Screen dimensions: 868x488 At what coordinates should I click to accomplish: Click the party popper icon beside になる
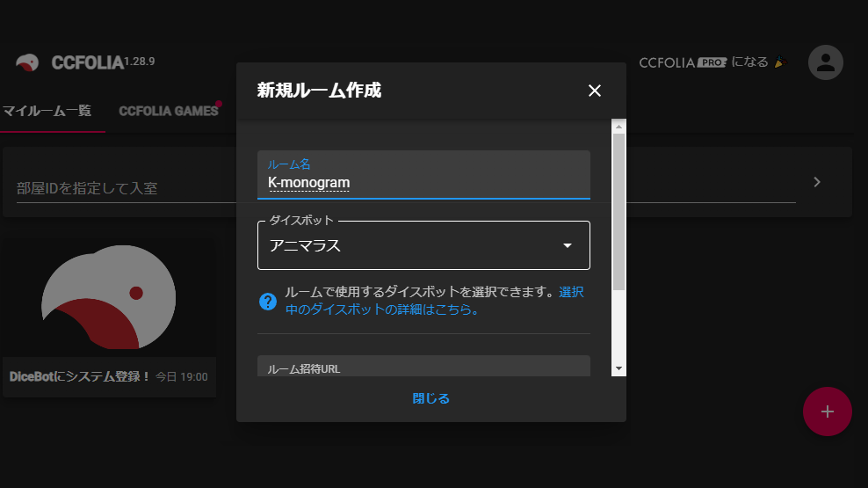[779, 62]
